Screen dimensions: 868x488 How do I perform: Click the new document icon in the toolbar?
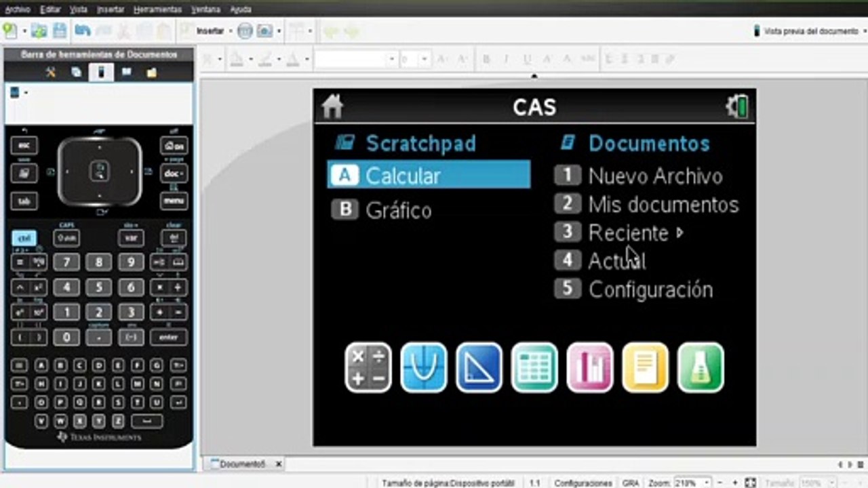pyautogui.click(x=9, y=30)
